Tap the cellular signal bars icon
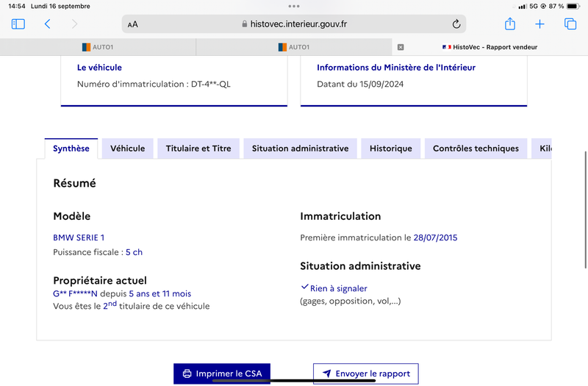The height and width of the screenshot is (386, 588). 522,6
